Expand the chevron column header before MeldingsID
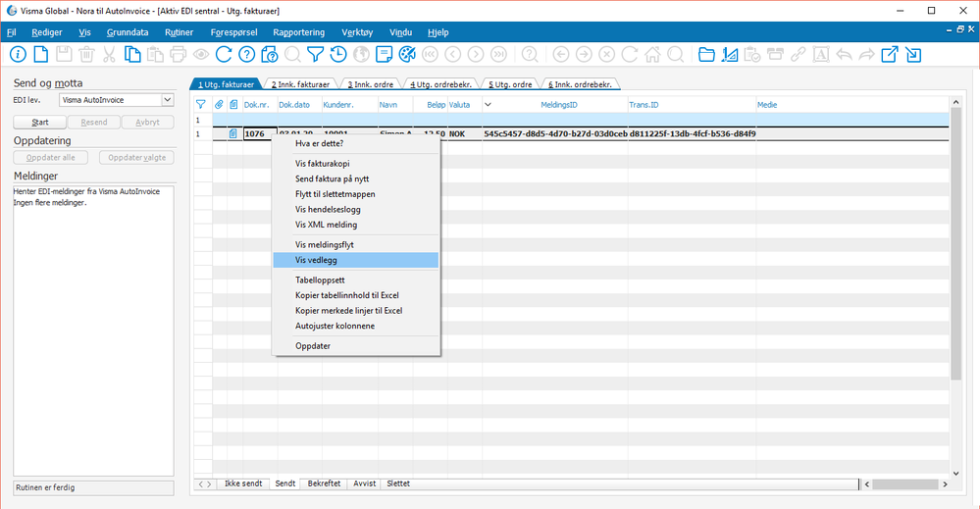Screen dimensions: 980x509 [489, 104]
